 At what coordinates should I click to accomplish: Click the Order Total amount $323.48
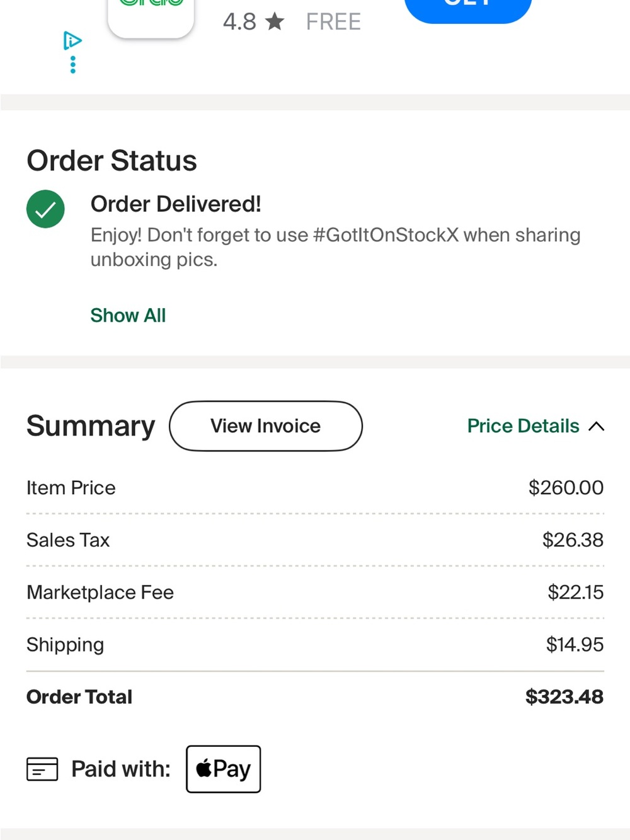click(564, 697)
